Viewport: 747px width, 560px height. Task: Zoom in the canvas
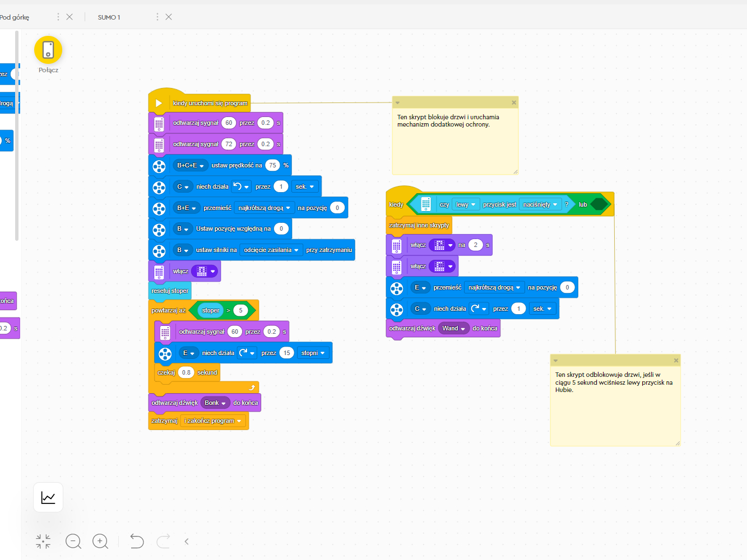click(100, 541)
